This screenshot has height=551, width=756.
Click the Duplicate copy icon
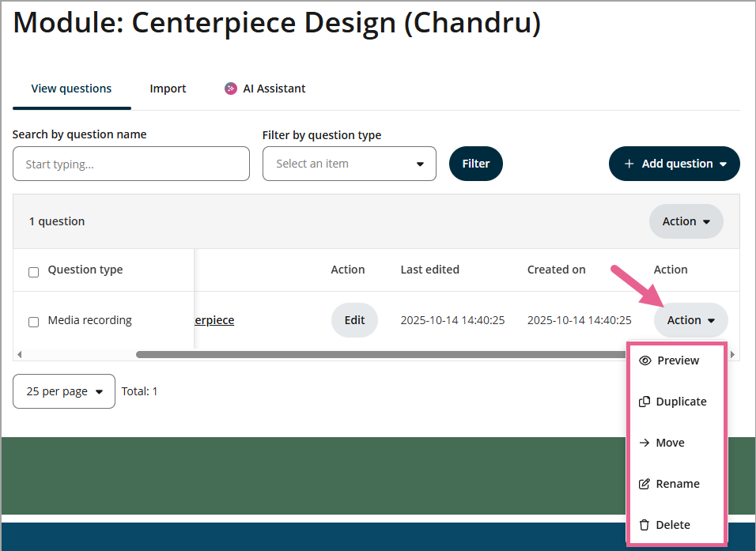(644, 402)
